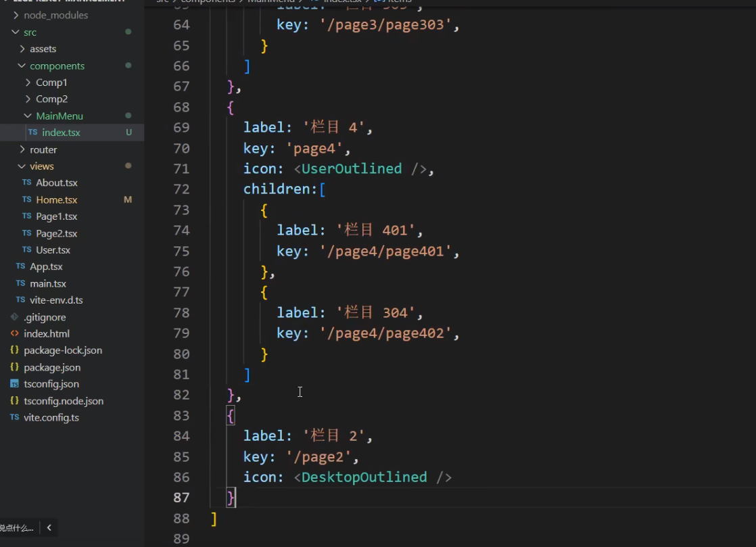The image size is (756, 547).
Task: Click closing bracket on line 88
Action: [x=214, y=519]
